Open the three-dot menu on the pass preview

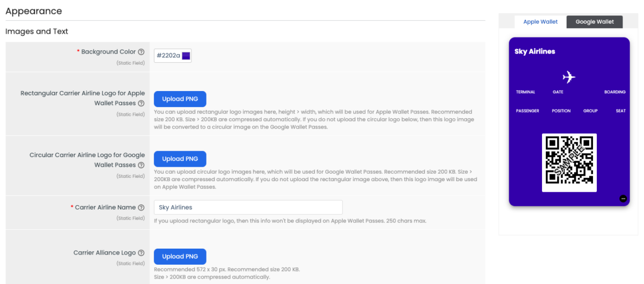pyautogui.click(x=623, y=198)
